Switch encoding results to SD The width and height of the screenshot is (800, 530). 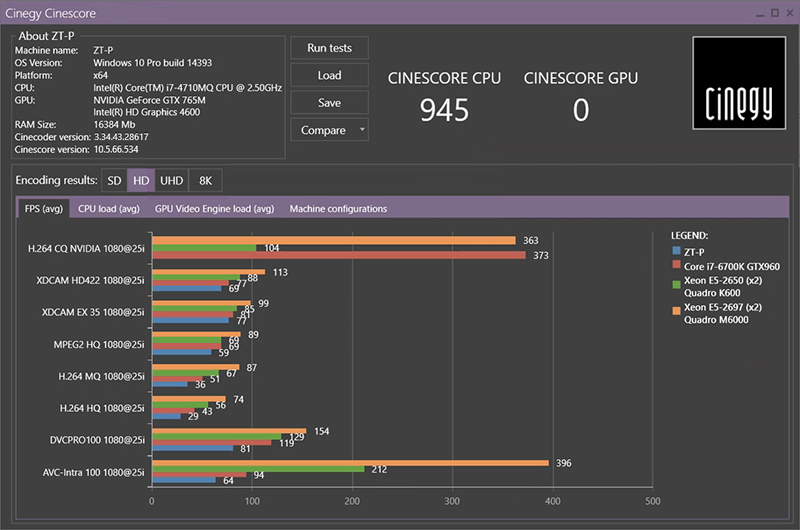[114, 181]
